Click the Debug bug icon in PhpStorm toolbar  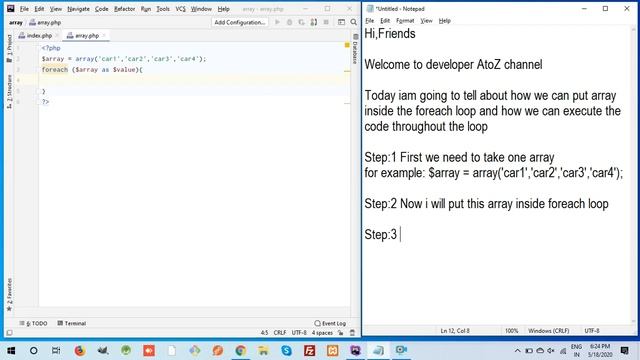click(289, 22)
